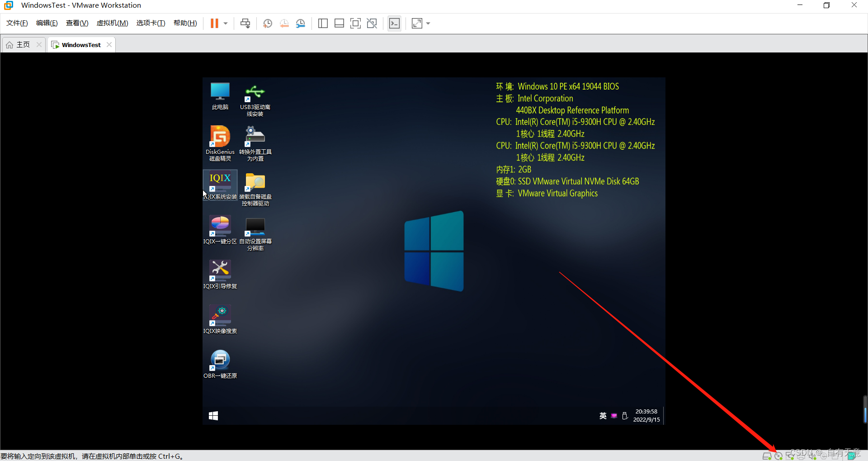This screenshot has height=461, width=868.
Task: Select the IQIX系统安装 desktop icon
Action: tap(220, 185)
